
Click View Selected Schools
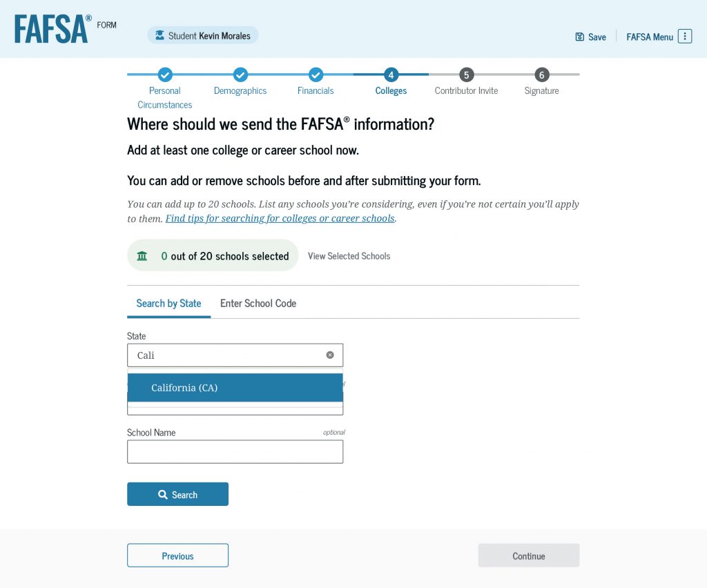point(349,256)
